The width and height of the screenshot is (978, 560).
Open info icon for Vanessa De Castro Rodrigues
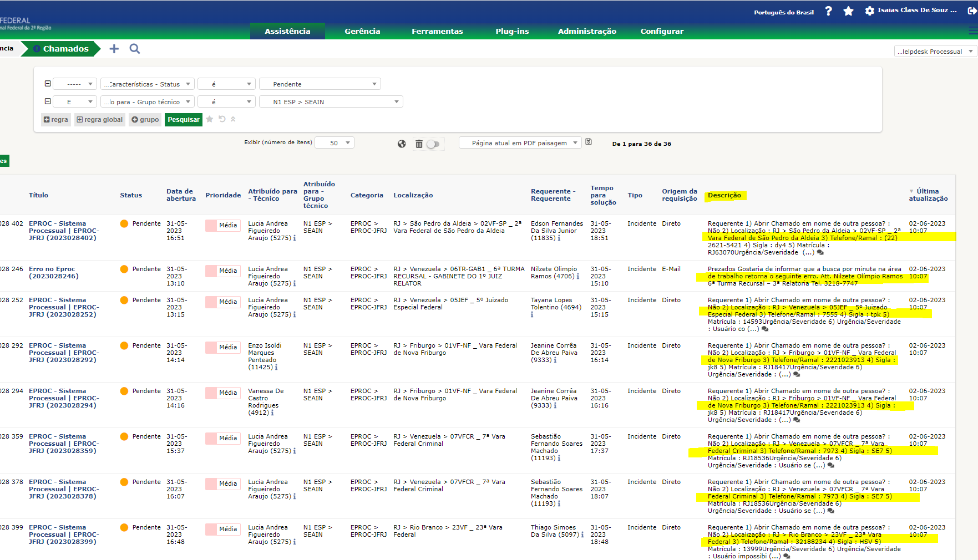(272, 413)
